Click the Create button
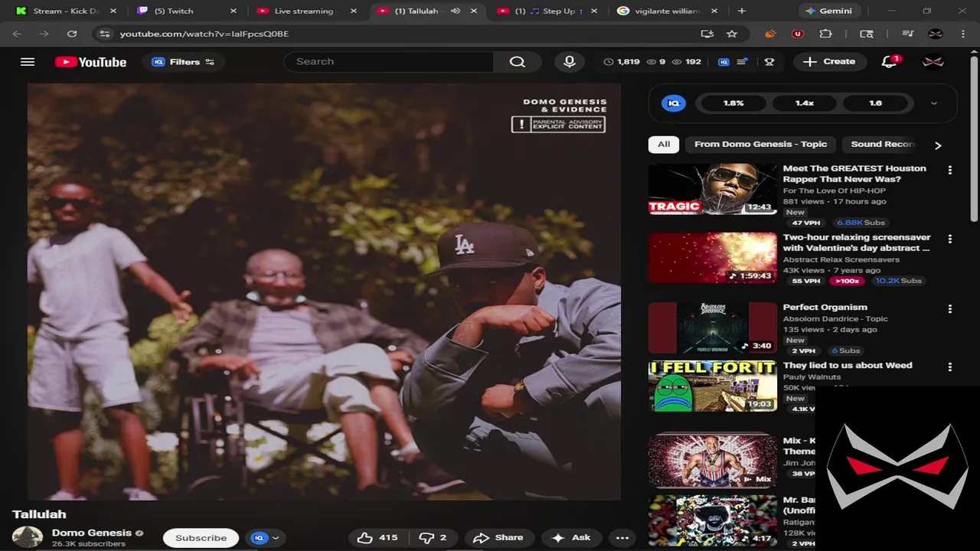The image size is (980, 551). point(829,61)
